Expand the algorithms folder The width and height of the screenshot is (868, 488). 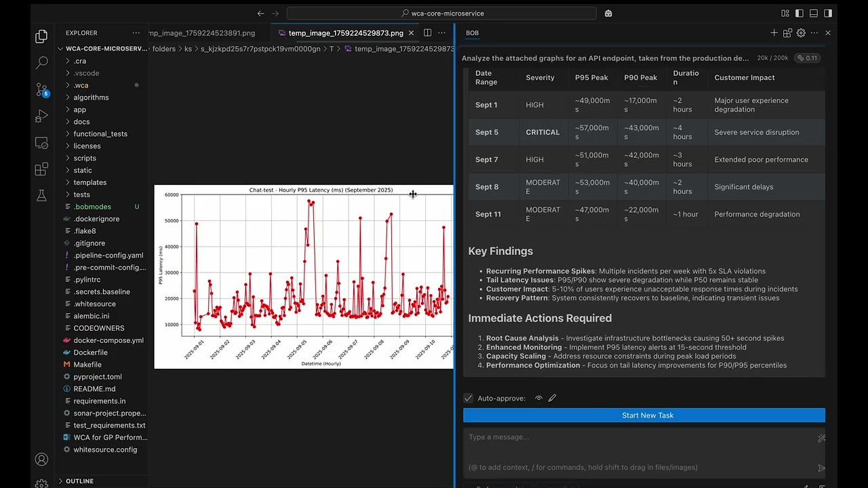(103, 98)
